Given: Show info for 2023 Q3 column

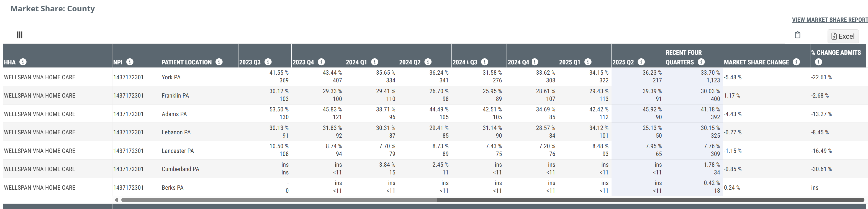Looking at the screenshot, I should point(268,62).
